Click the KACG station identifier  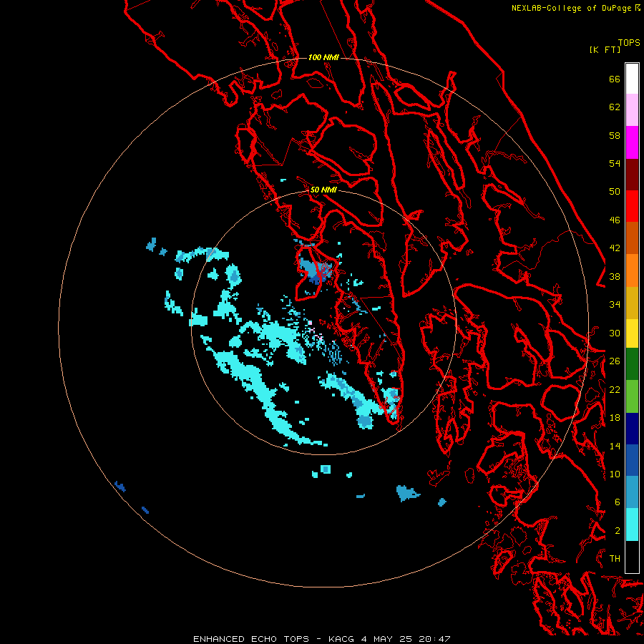341,639
